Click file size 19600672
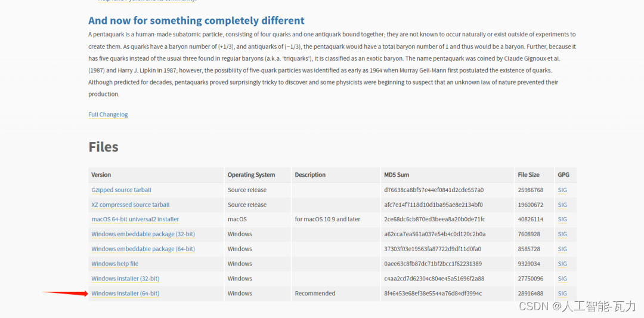The width and height of the screenshot is (644, 318). click(x=531, y=205)
